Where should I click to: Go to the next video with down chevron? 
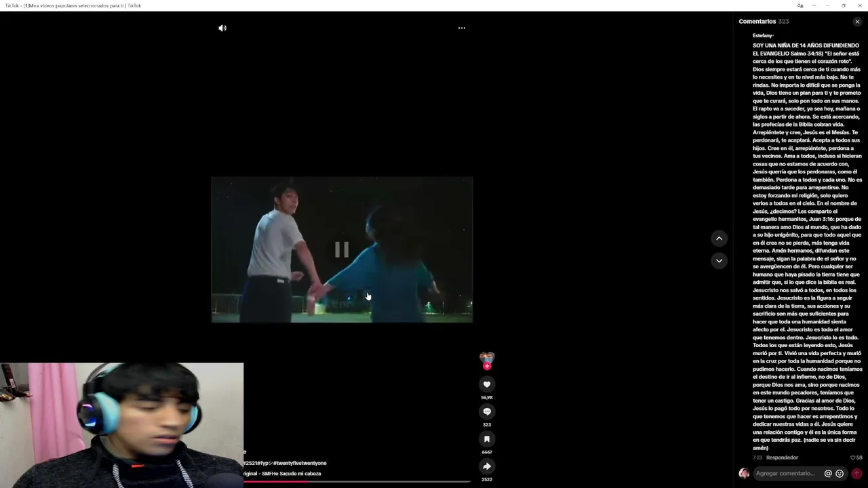coord(719,260)
